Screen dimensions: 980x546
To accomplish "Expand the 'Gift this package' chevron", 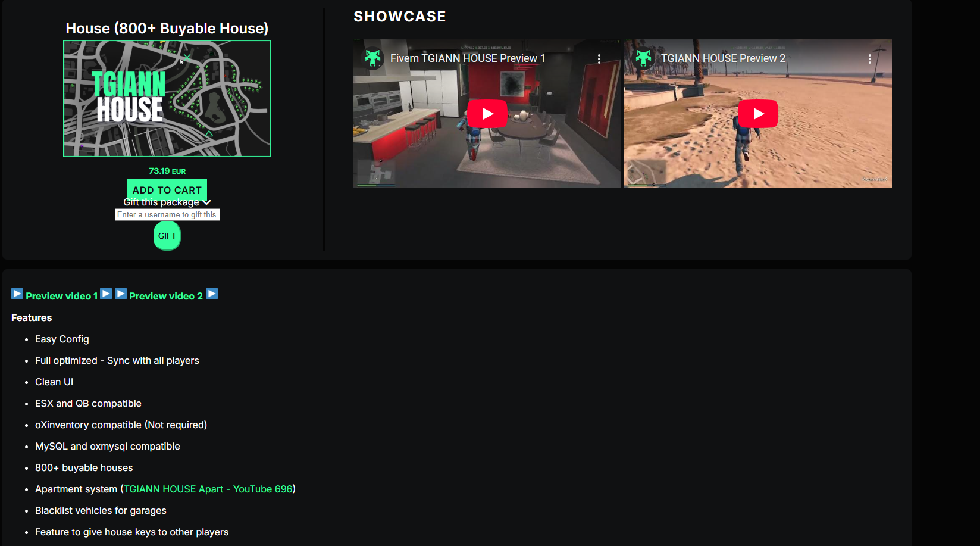I will pos(206,202).
